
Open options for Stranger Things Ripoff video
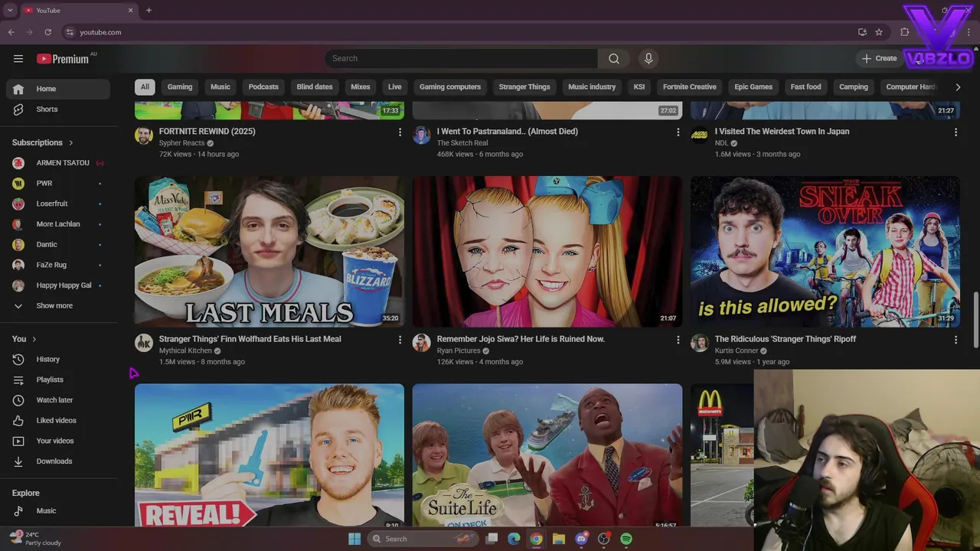[x=955, y=340]
